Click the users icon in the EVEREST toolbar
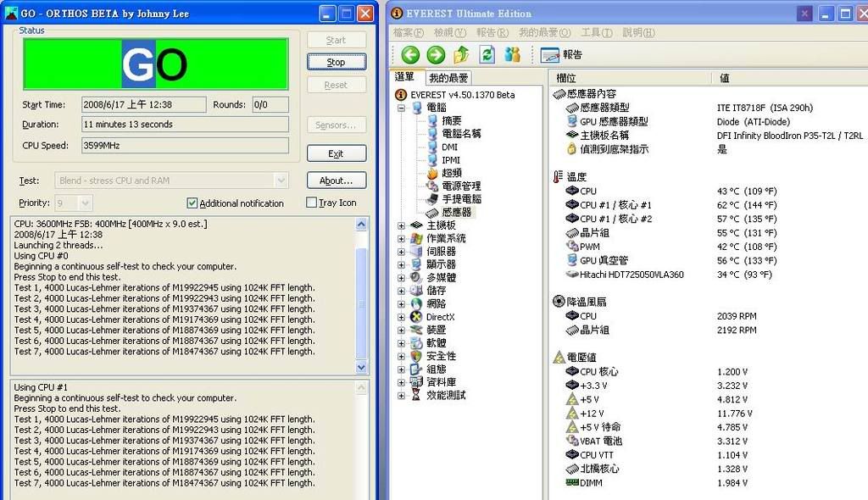 click(x=513, y=55)
